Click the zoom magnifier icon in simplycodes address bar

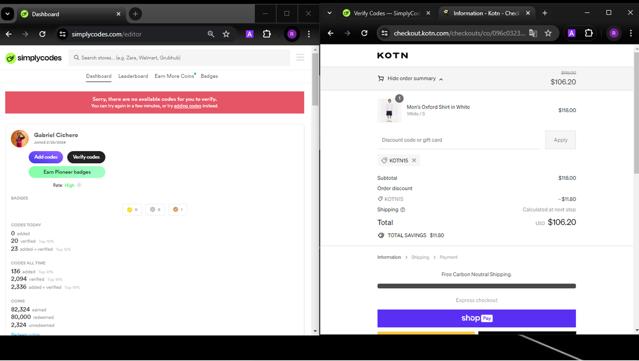click(x=211, y=34)
